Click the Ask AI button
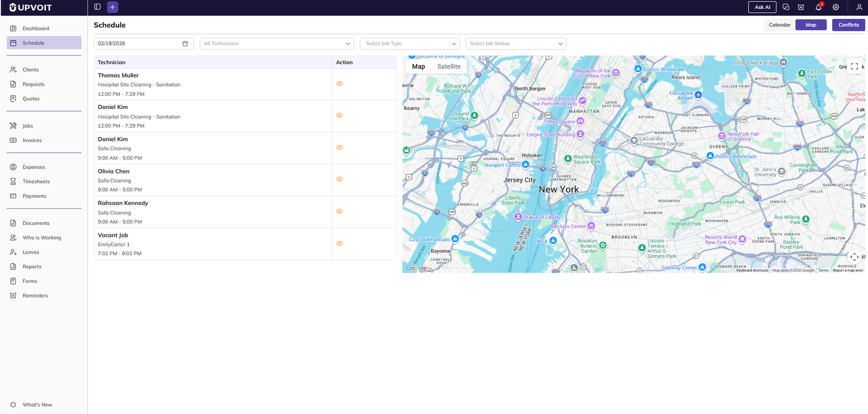The height and width of the screenshot is (414, 868). point(762,7)
